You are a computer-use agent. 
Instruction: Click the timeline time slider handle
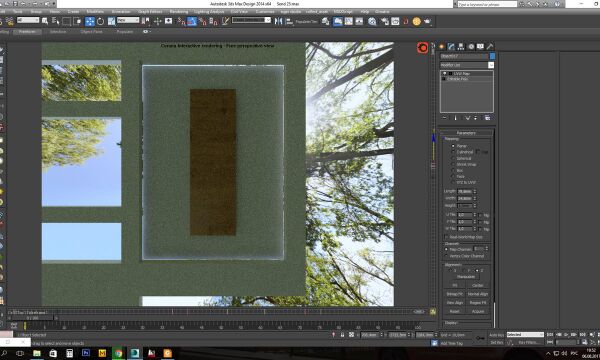pos(32,318)
